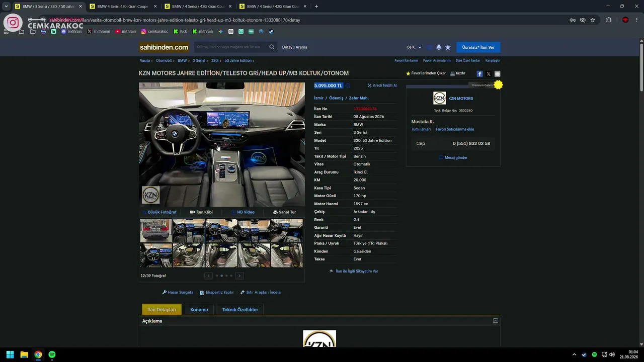
Task: Open Chrome three-dot menu
Action: 637,20
